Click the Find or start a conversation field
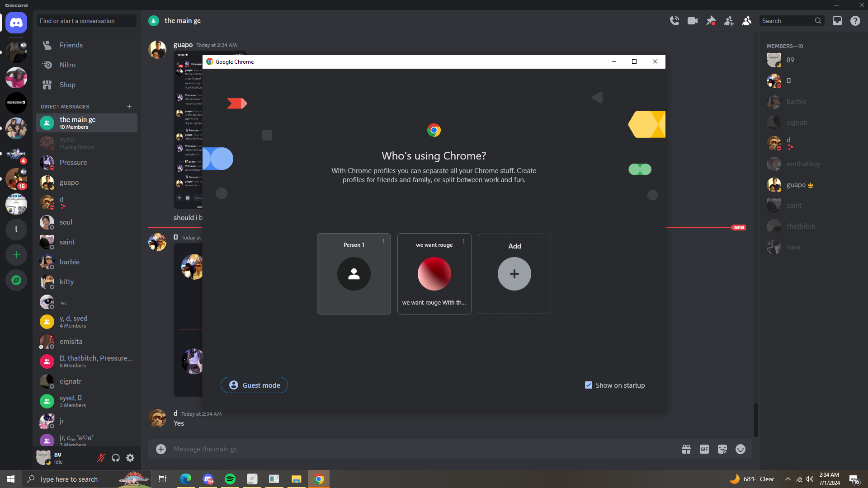Image resolution: width=868 pixels, height=488 pixels. point(87,21)
